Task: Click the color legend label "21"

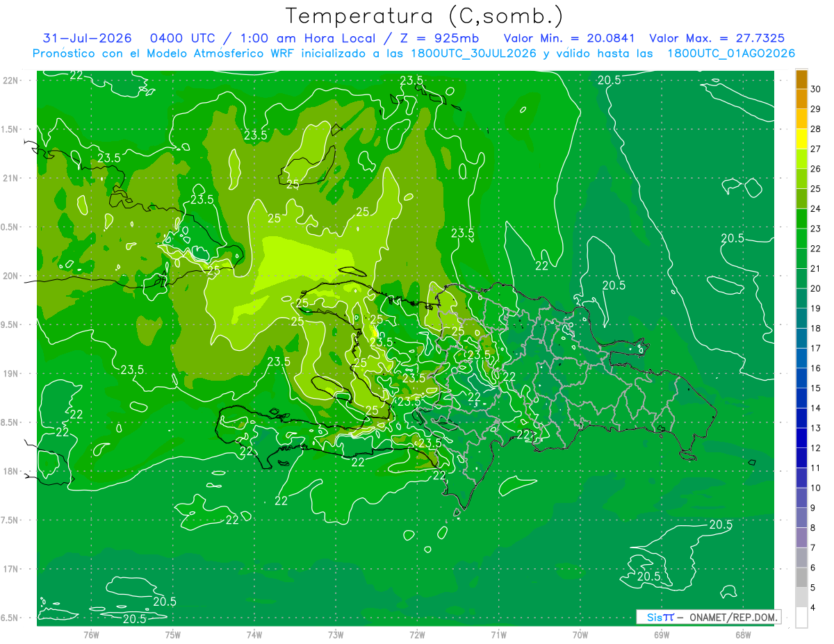Action: [x=815, y=268]
